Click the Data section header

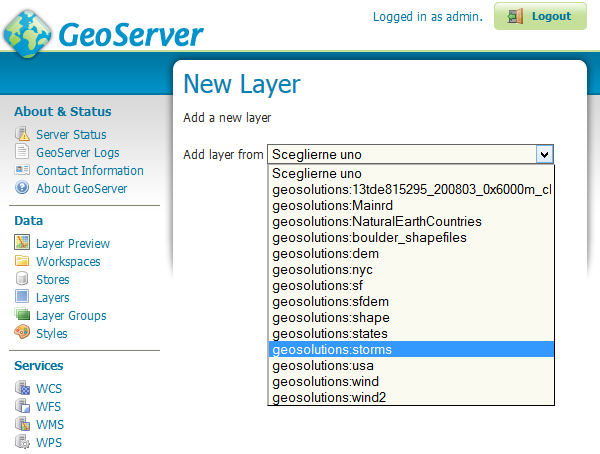point(29,221)
